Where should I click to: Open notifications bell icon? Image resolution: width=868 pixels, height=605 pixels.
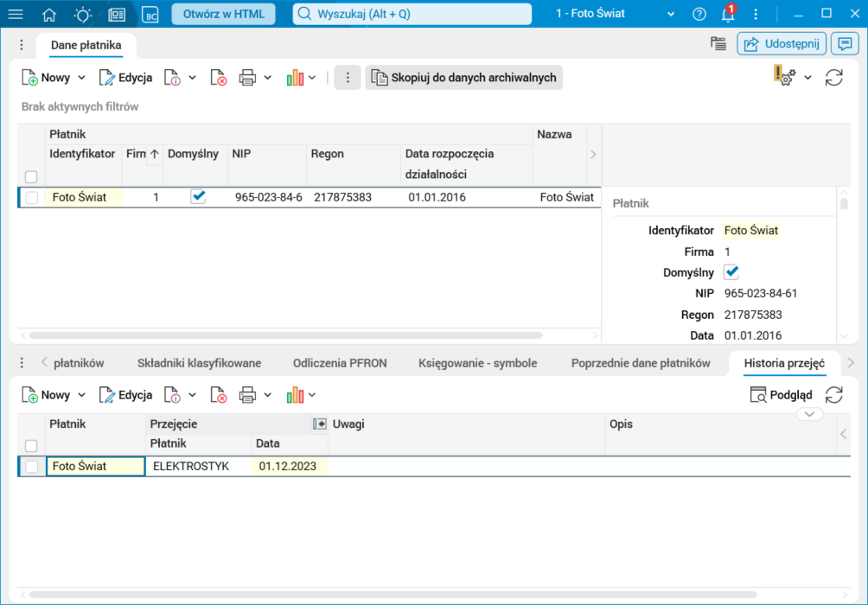click(x=728, y=14)
